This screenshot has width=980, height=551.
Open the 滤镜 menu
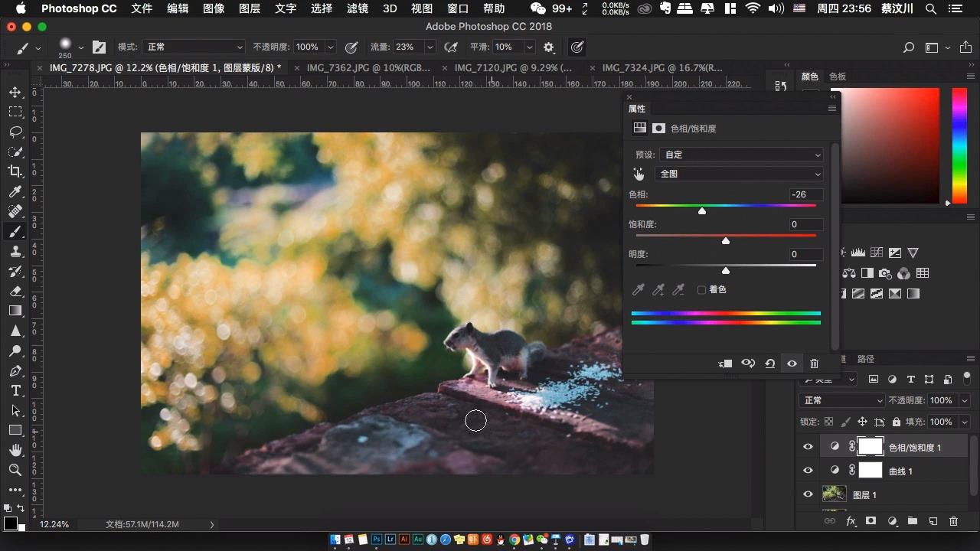(x=358, y=8)
